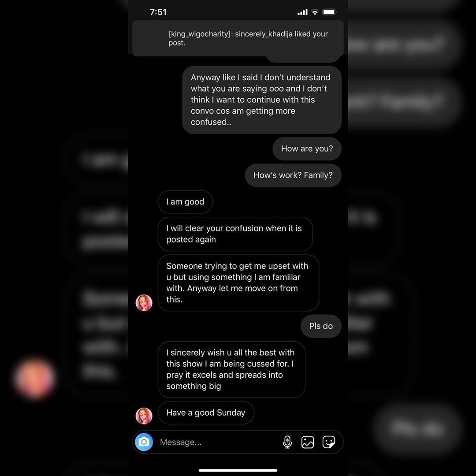Select the 'How's work? Family?' bubble
This screenshot has width=476, height=476.
[x=293, y=175]
